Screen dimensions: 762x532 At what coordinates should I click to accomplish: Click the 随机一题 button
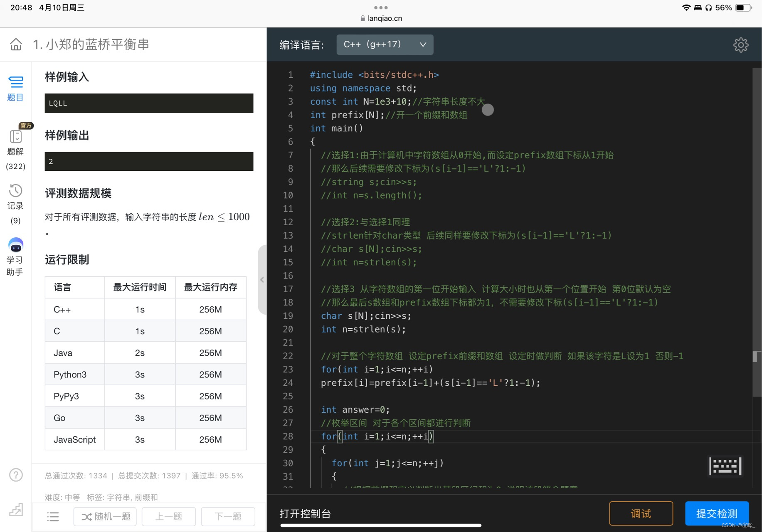pos(105,517)
